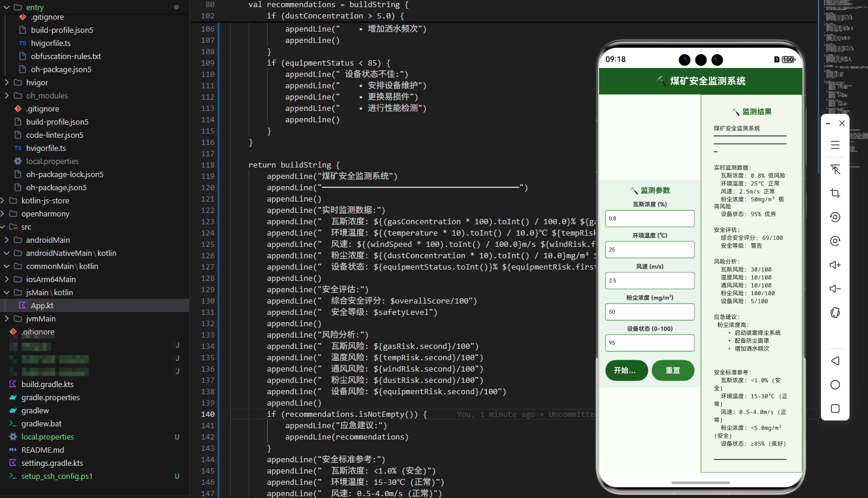Open oh-package-lock.json5 in the explorer

pyautogui.click(x=65, y=174)
